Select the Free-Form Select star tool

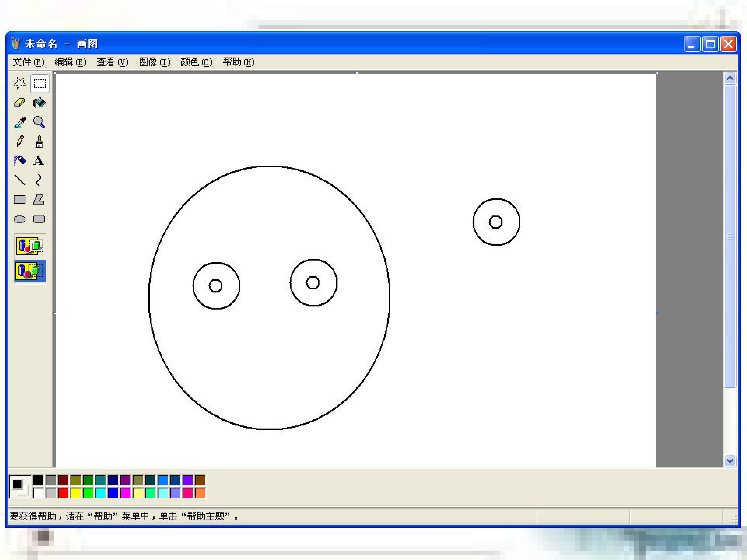point(20,83)
